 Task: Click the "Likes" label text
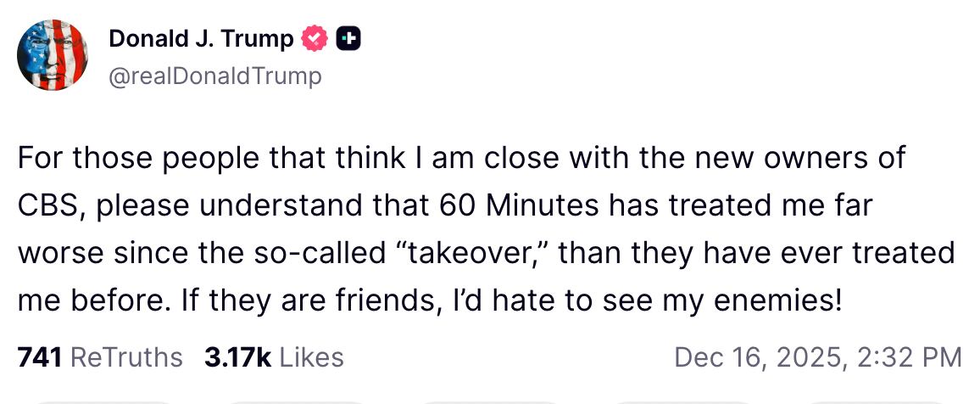(x=311, y=357)
